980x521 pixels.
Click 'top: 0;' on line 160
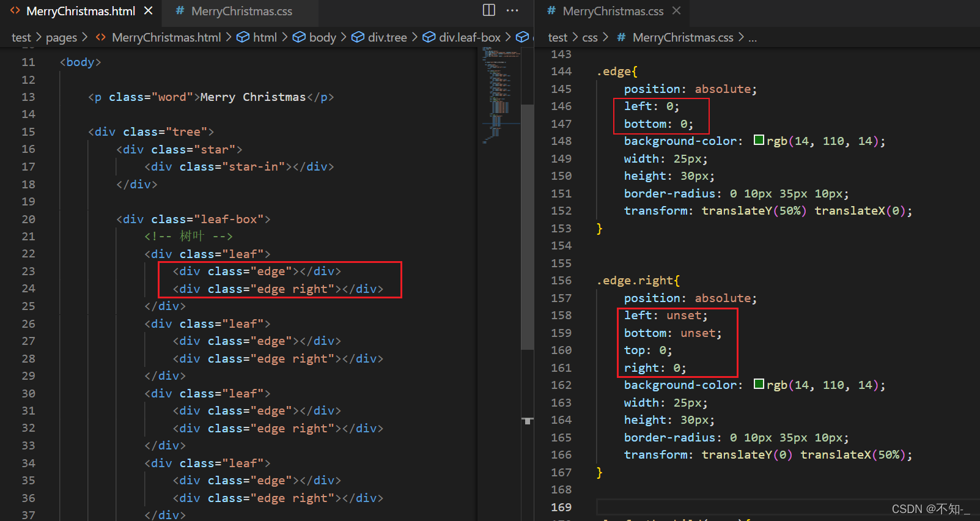[x=648, y=350]
